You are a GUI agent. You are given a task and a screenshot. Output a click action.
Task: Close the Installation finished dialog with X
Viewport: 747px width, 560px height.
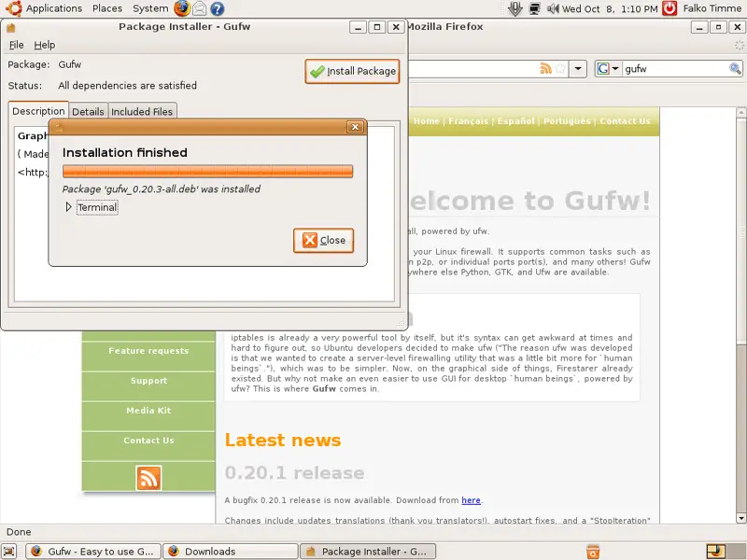pos(355,127)
